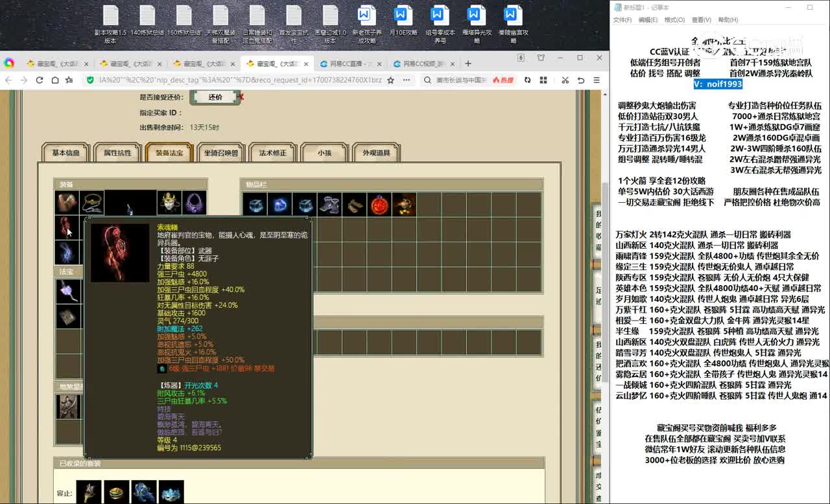Open the 噩靥幻域1.0版本 desktop file
This screenshot has height=504, width=830.
tap(330, 24)
